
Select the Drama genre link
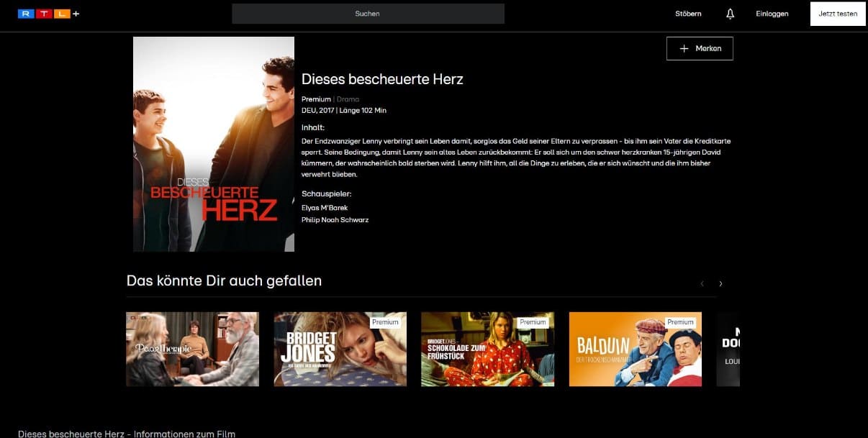click(x=348, y=99)
